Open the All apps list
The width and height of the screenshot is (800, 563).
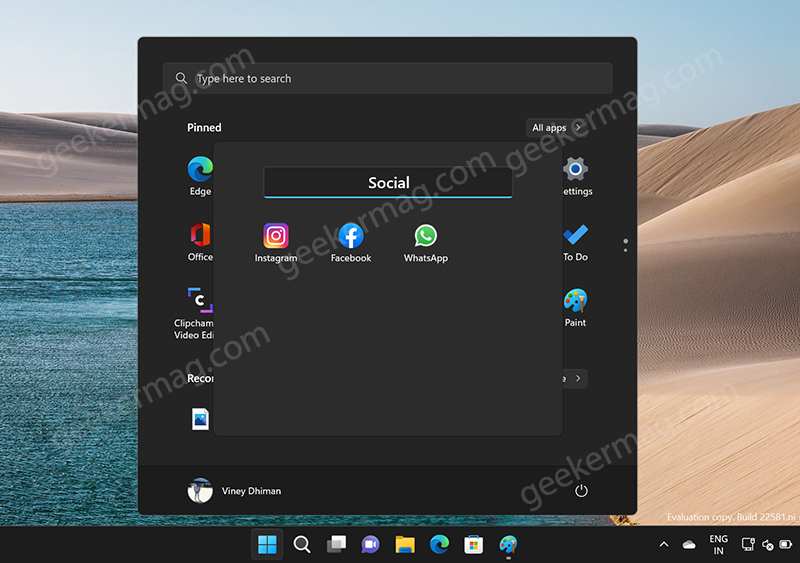coord(556,128)
